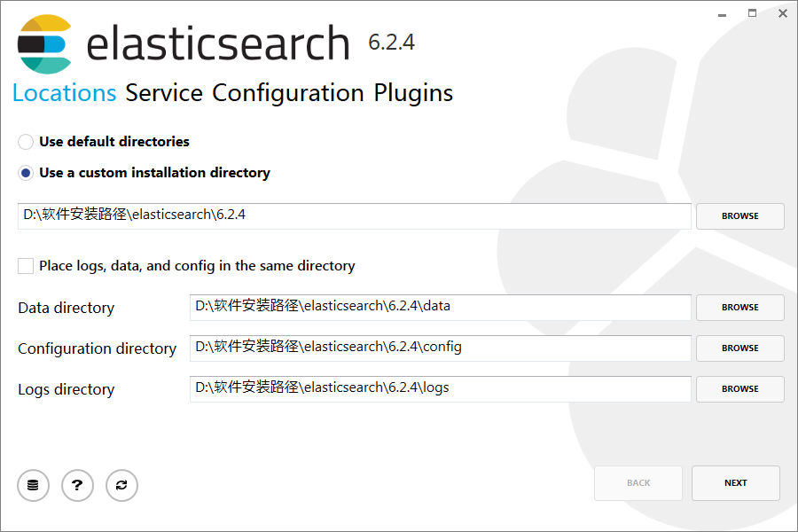
Task: Browse for the Configuration directory
Action: 740,348
